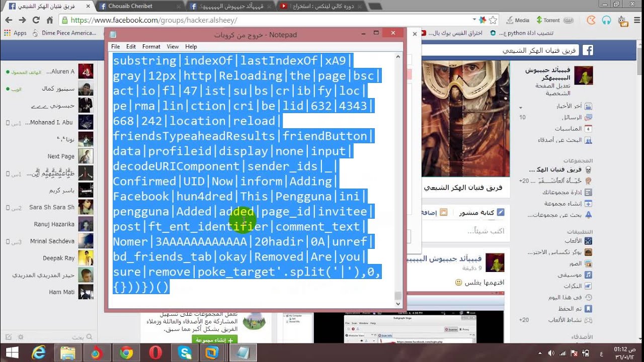The width and height of the screenshot is (644, 362).
Task: Click Chrome's forward navigation arrow
Action: click(22, 20)
